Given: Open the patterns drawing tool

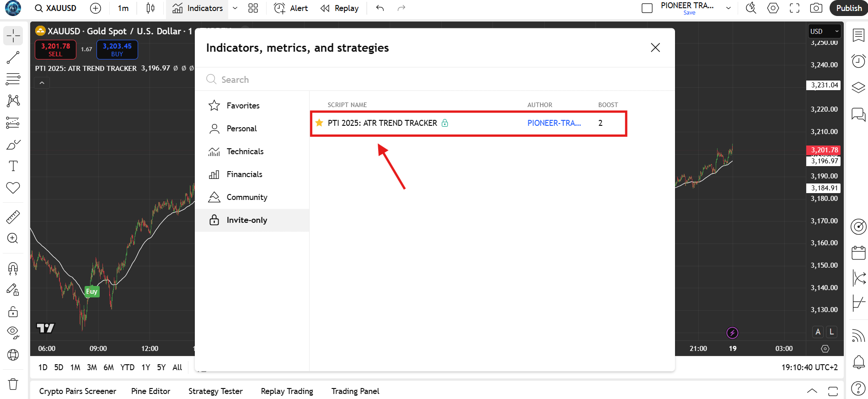Looking at the screenshot, I should click(x=13, y=101).
